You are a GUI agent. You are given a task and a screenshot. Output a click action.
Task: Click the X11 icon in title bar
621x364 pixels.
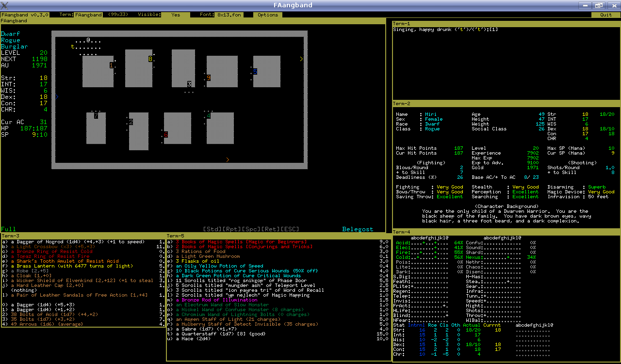point(5,5)
